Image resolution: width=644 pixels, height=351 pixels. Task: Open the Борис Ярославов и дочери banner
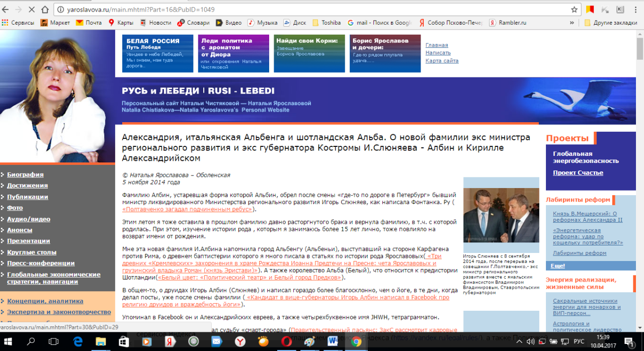pyautogui.click(x=385, y=53)
